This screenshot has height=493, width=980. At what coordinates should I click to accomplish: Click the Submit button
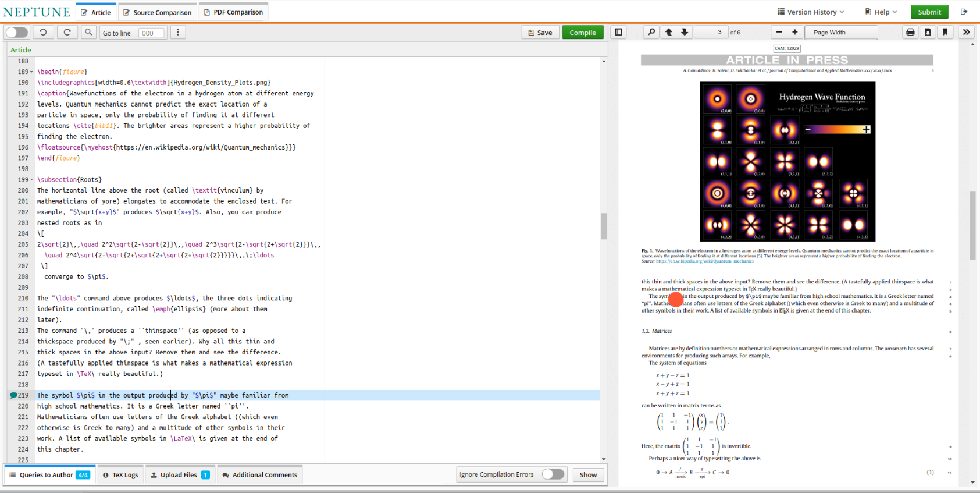click(929, 12)
